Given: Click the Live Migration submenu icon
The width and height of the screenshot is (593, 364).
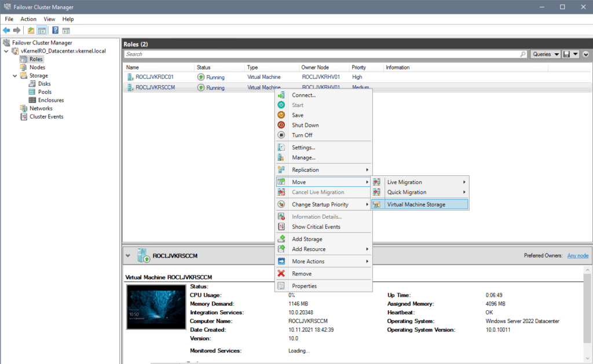Looking at the screenshot, I should pyautogui.click(x=376, y=182).
